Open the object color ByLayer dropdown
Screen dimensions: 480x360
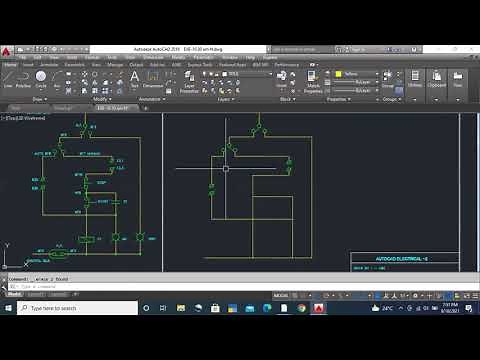[377, 74]
